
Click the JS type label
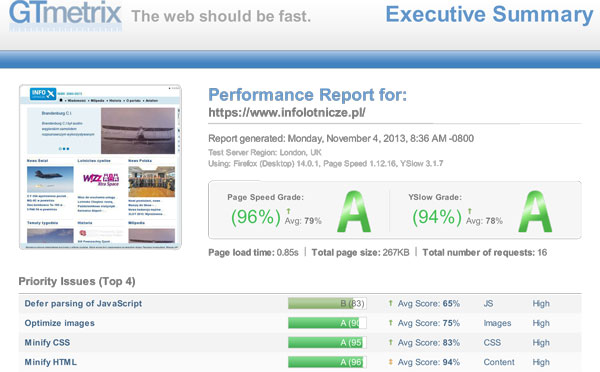(488, 303)
